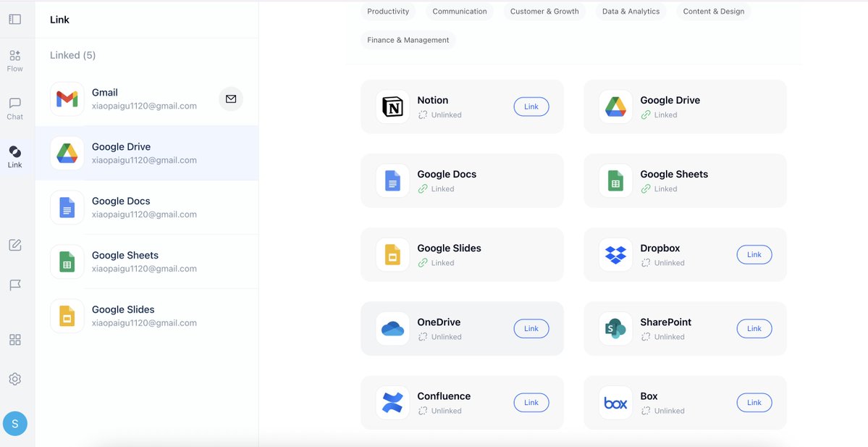Select Gmail name in linked accounts
Viewport: 868px width, 447px height.
(x=105, y=93)
